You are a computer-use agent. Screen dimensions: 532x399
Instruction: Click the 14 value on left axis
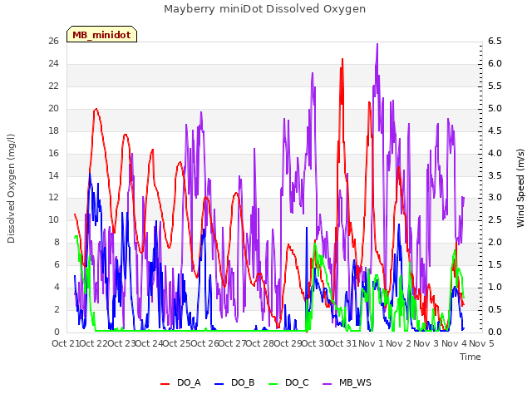pyautogui.click(x=53, y=175)
